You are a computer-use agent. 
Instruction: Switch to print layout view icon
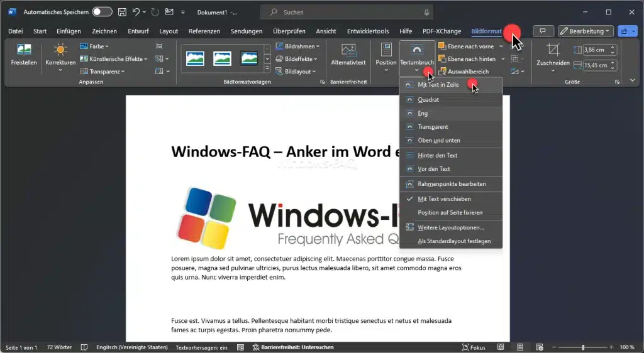pos(520,347)
